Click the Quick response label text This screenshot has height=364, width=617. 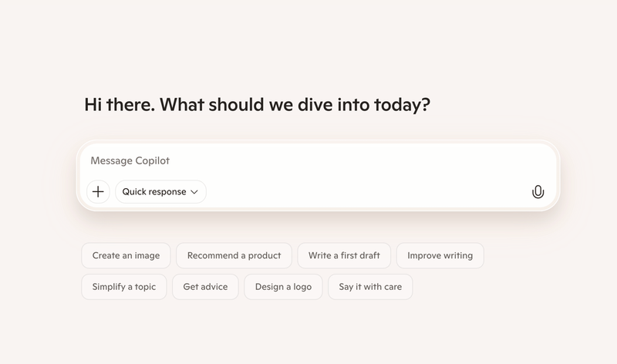pos(153,191)
